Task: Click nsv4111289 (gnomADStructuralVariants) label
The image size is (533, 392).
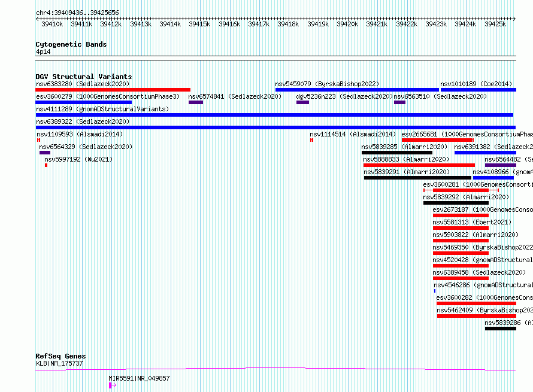Action: point(102,109)
